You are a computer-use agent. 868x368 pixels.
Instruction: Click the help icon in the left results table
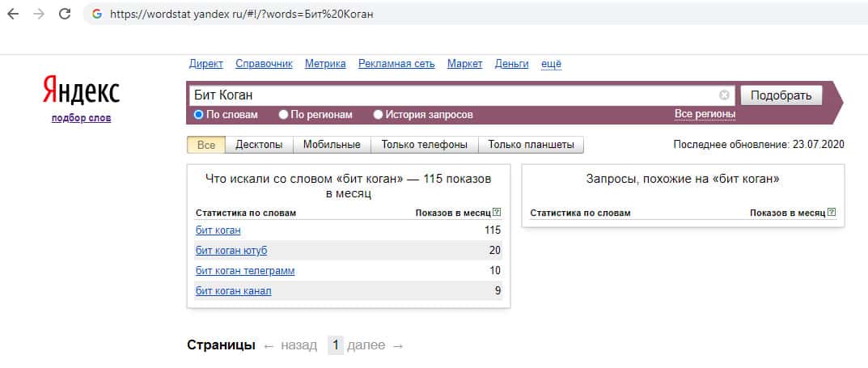(497, 213)
